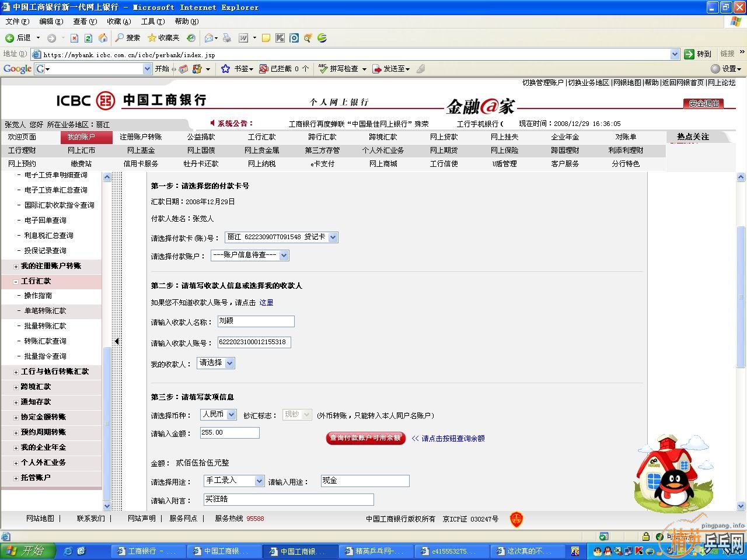
Task: Open the payer card number dropdown
Action: tap(333, 237)
